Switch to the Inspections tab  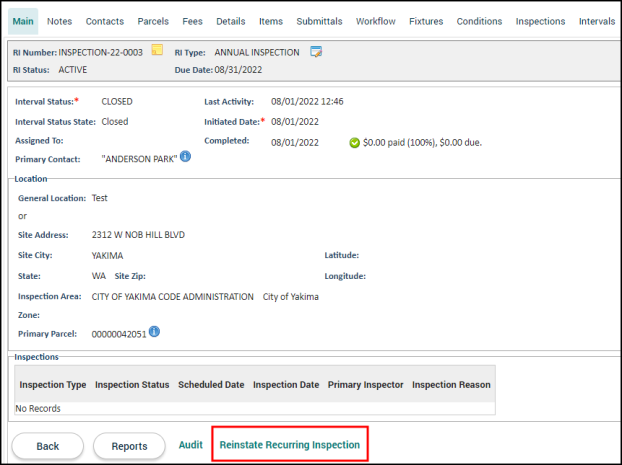[x=540, y=21]
